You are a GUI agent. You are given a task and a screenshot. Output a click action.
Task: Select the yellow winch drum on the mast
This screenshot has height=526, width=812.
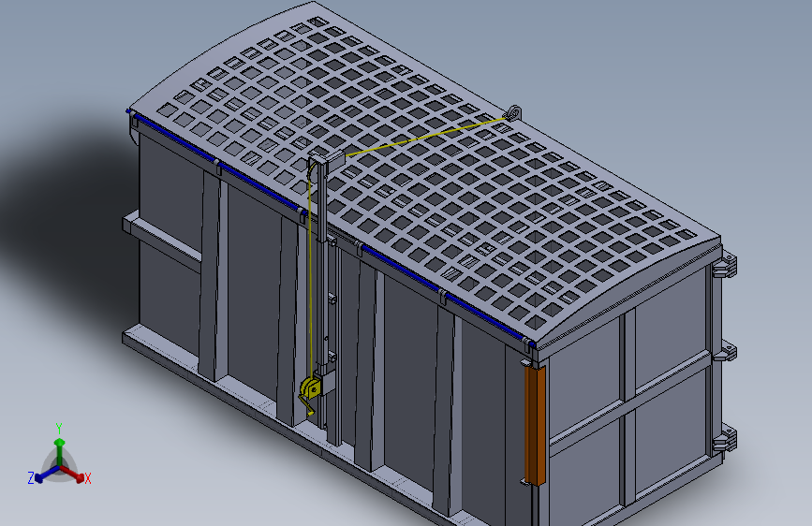point(309,387)
